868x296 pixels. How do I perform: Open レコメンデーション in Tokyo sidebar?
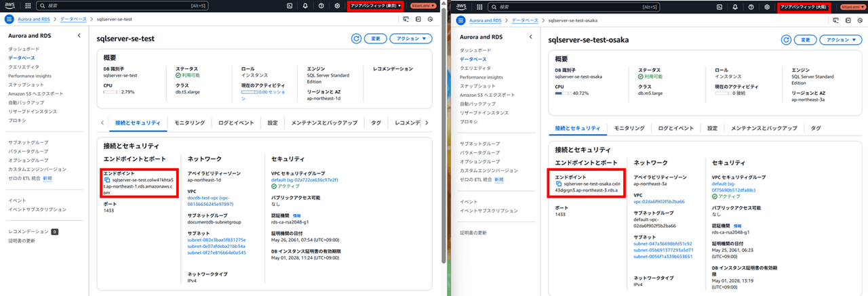pos(28,231)
